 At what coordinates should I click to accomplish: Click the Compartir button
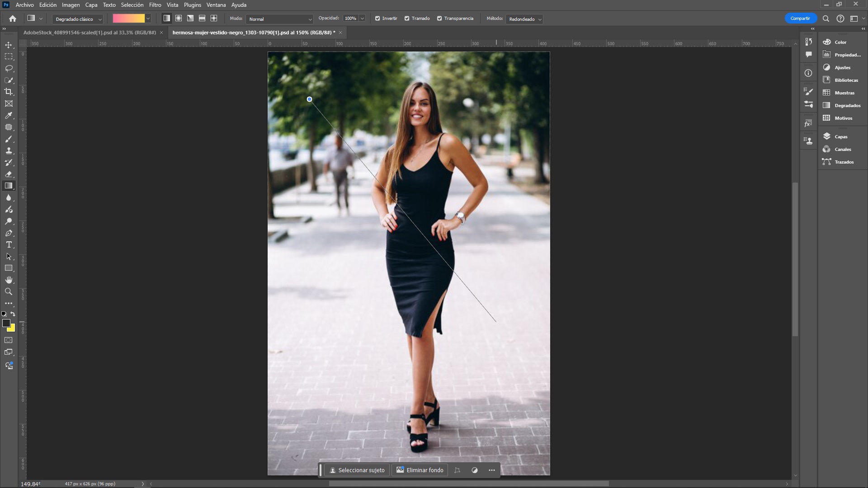coord(800,19)
